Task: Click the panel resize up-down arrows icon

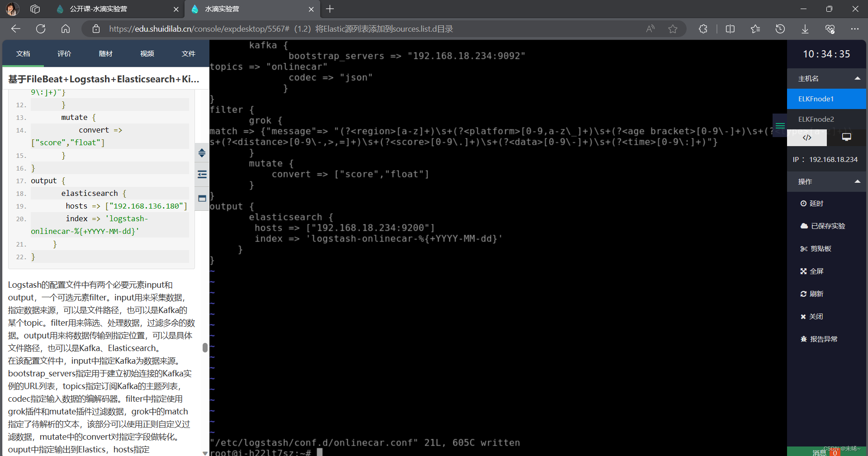Action: (x=202, y=153)
